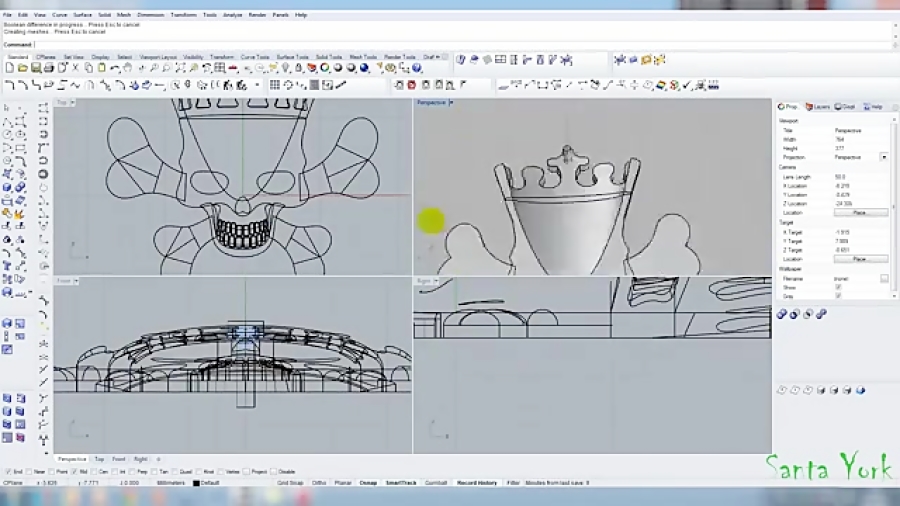The width and height of the screenshot is (900, 506).
Task: Toggle the Disable osnap checkbox
Action: click(273, 472)
